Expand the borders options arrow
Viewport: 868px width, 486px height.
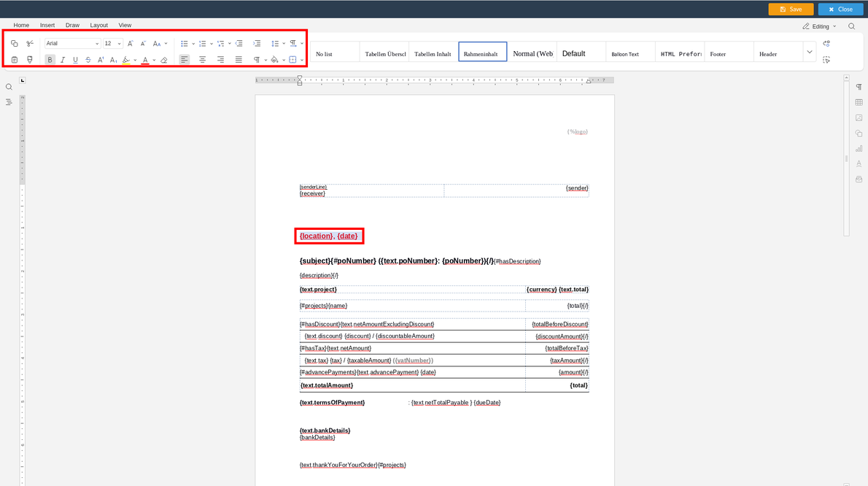click(x=302, y=60)
